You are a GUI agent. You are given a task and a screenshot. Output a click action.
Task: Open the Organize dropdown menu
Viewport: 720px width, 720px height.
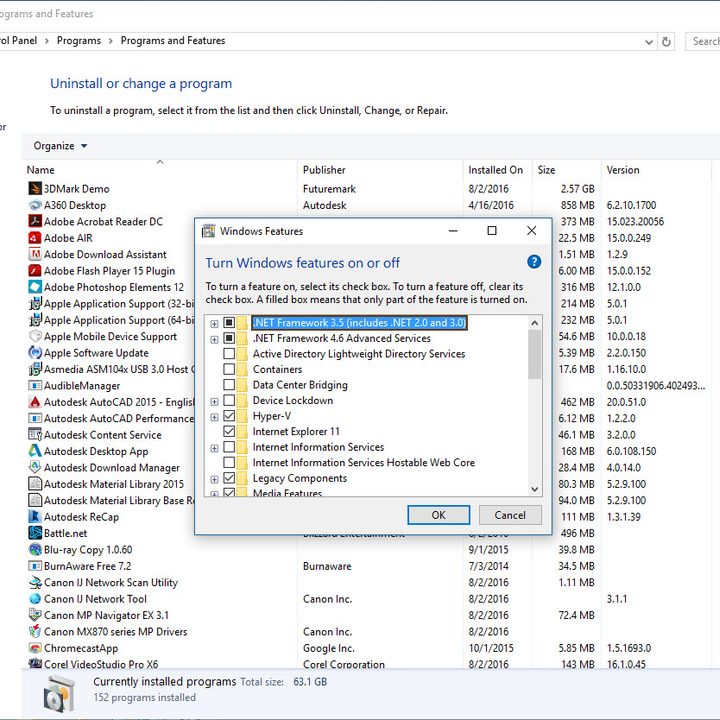click(x=60, y=146)
